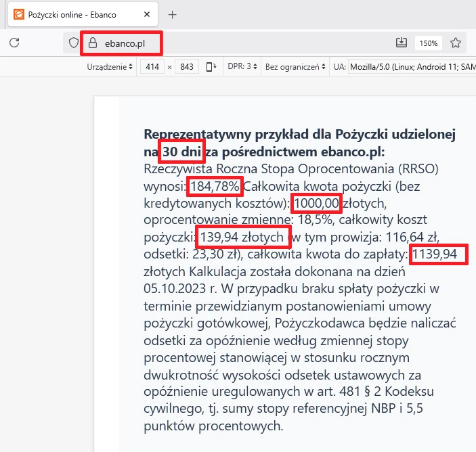Screen dimensions: 476x452
Task: Open a new tab with plus button
Action: pos(173,14)
